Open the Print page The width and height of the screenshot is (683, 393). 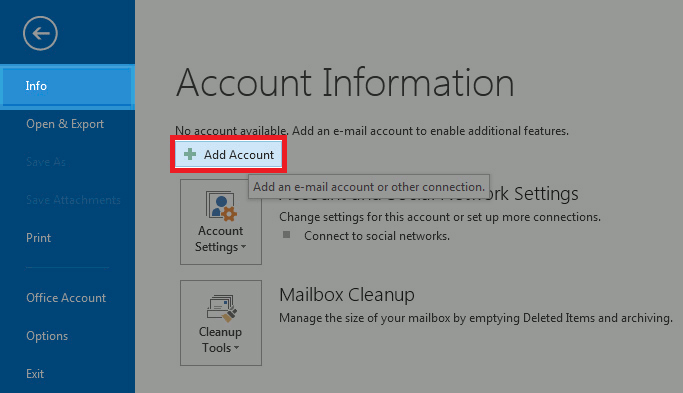point(38,238)
